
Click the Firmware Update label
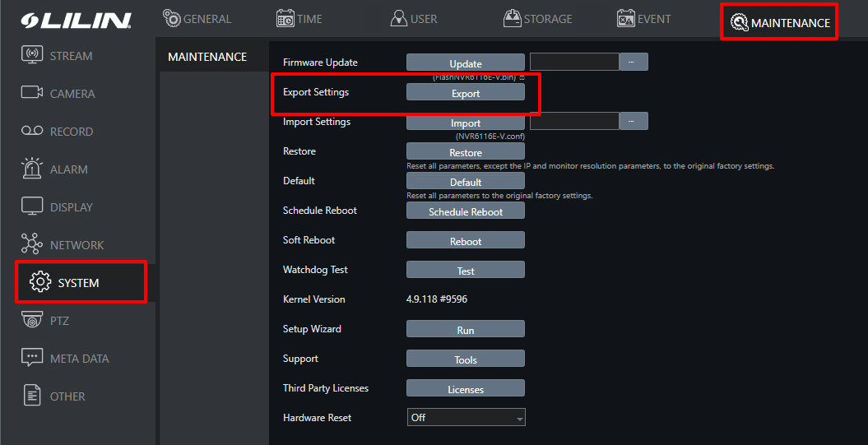(320, 63)
